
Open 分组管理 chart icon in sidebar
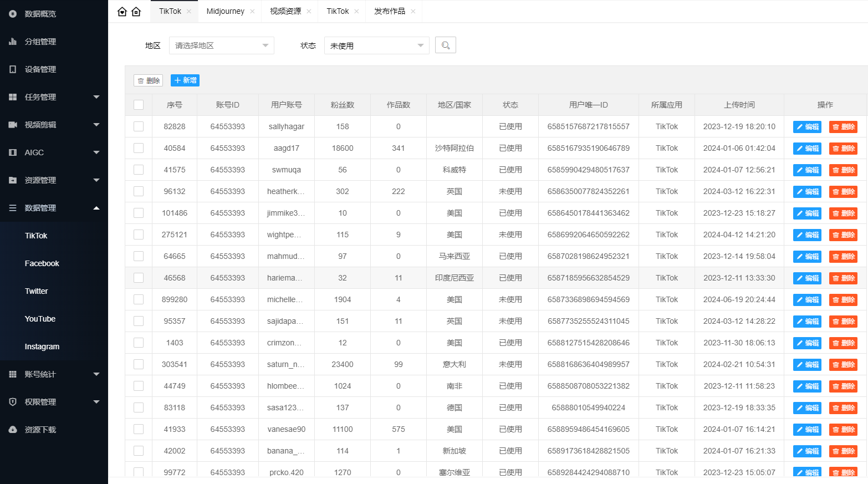pos(13,42)
